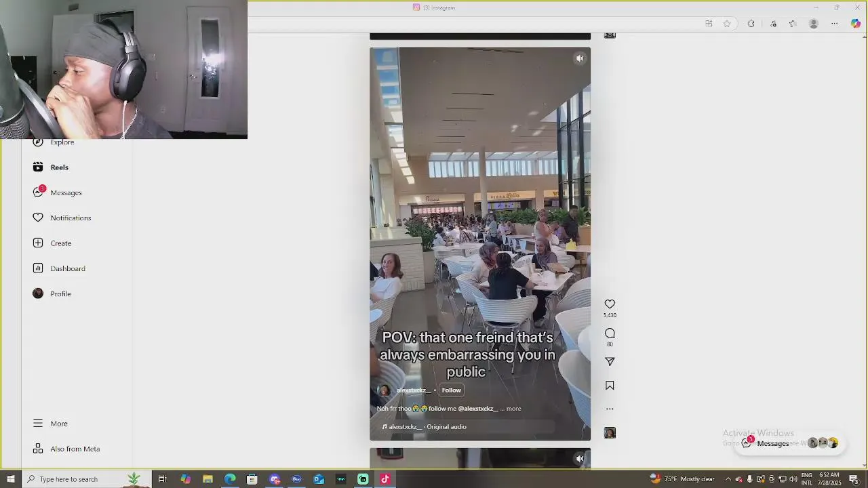Open TikTok from the taskbar

point(385,479)
